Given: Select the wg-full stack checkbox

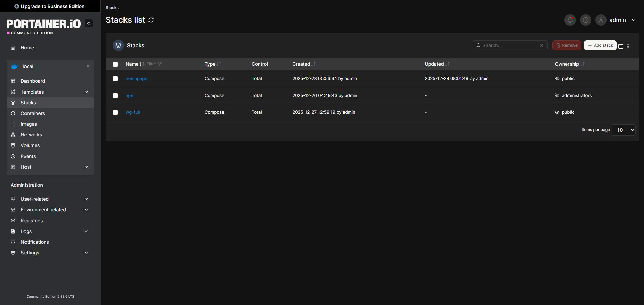Looking at the screenshot, I should click(x=115, y=112).
